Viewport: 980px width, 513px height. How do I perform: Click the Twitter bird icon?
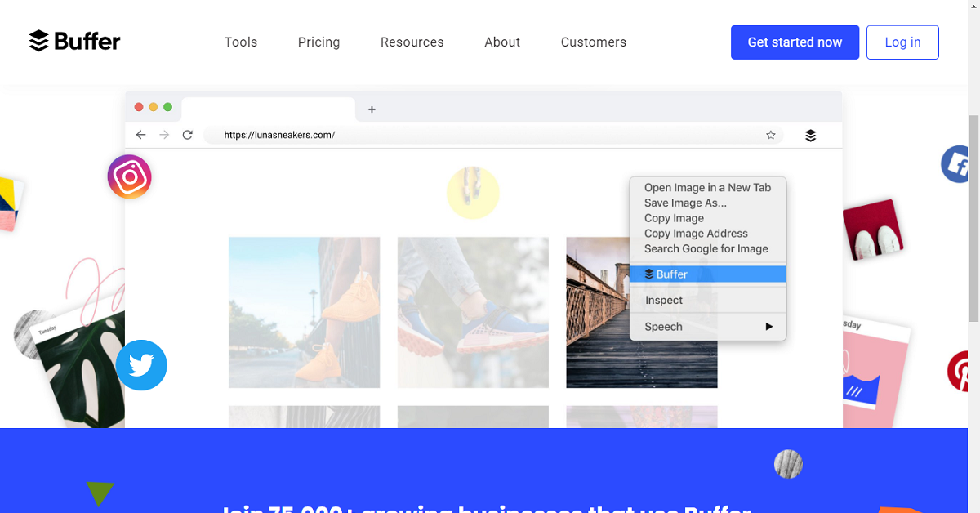pos(141,365)
